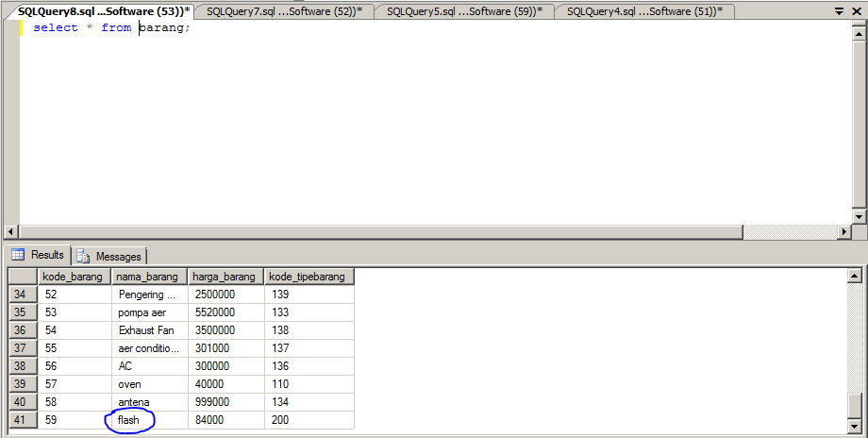Click the 'oven' cell
This screenshot has height=438, width=868.
[150, 384]
